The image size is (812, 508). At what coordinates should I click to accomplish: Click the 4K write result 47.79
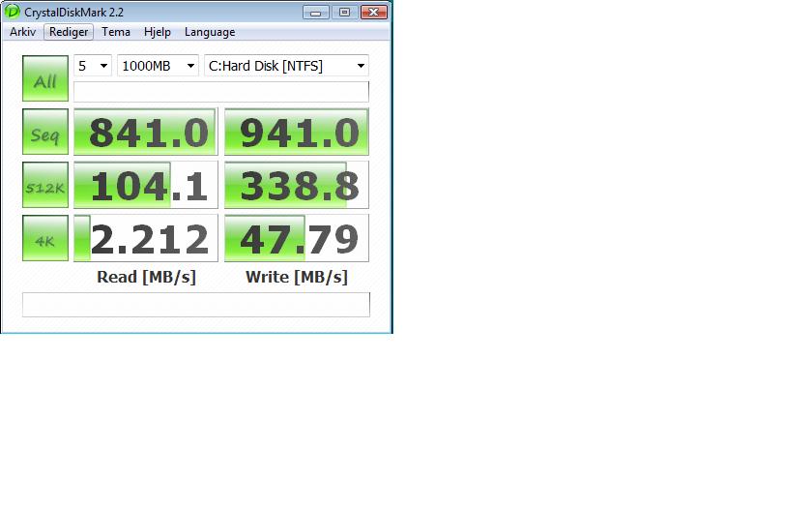click(297, 238)
